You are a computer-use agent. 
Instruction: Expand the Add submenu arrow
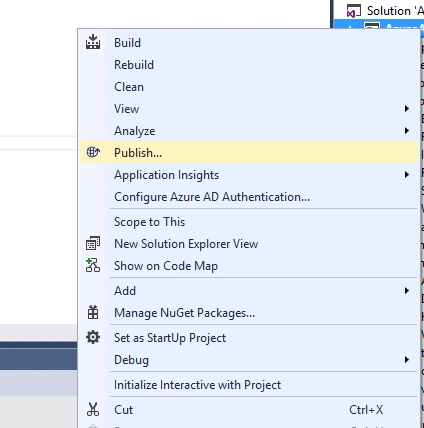tap(406, 291)
